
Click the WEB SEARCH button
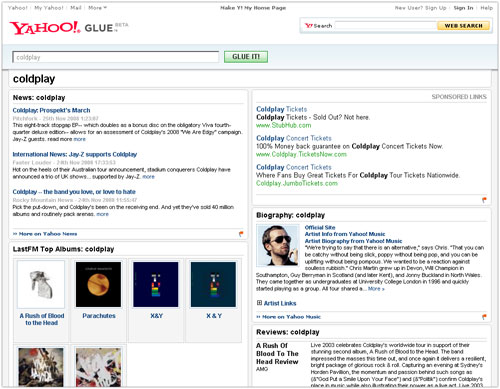(x=463, y=26)
